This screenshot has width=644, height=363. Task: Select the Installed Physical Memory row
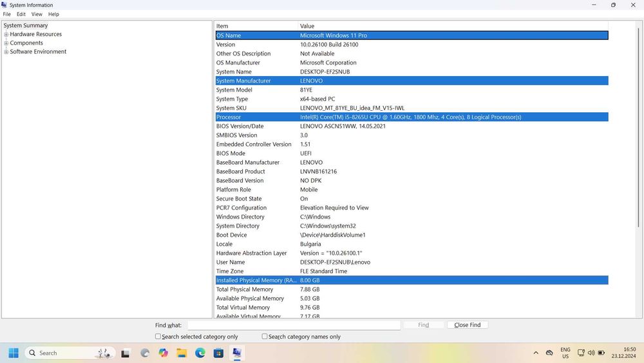coord(412,280)
